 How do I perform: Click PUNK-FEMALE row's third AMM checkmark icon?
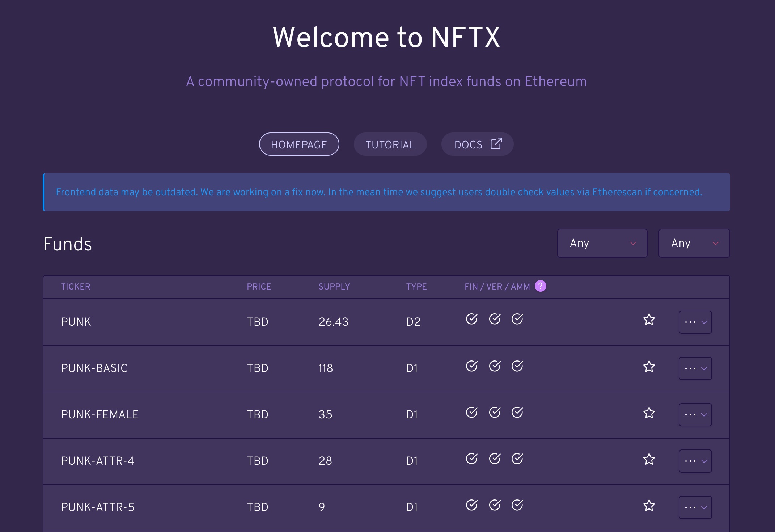[x=517, y=412]
